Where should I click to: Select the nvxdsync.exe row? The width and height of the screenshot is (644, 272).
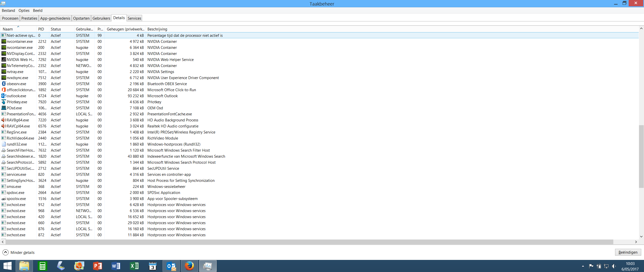coord(319,78)
